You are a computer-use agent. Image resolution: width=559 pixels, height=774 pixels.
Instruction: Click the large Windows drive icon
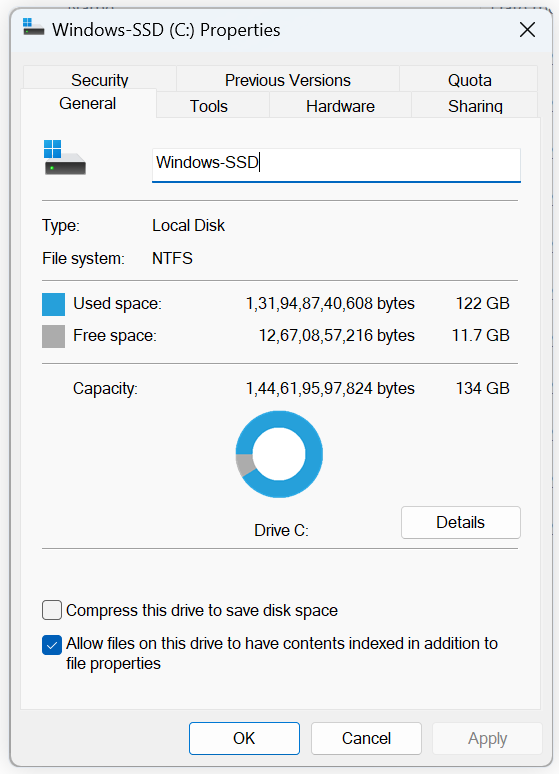coord(65,157)
